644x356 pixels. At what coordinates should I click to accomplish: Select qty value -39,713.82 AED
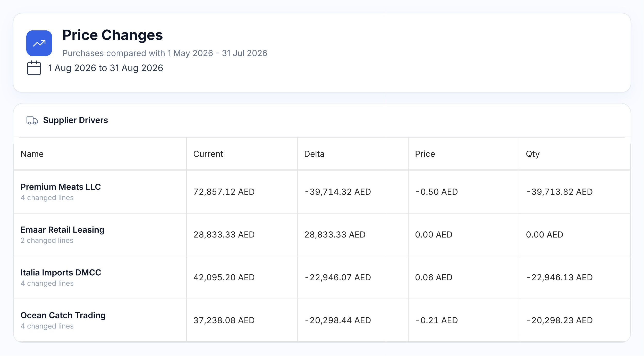pos(560,192)
